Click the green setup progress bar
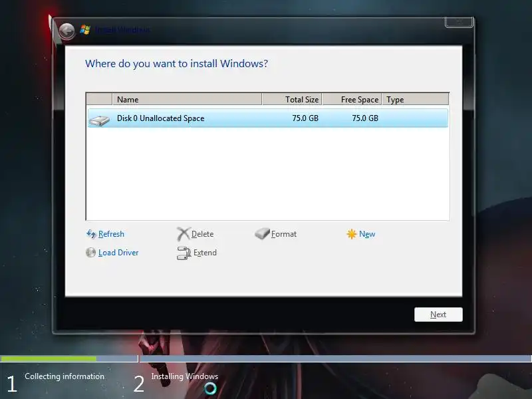Image resolution: width=532 pixels, height=399 pixels. tap(48, 358)
